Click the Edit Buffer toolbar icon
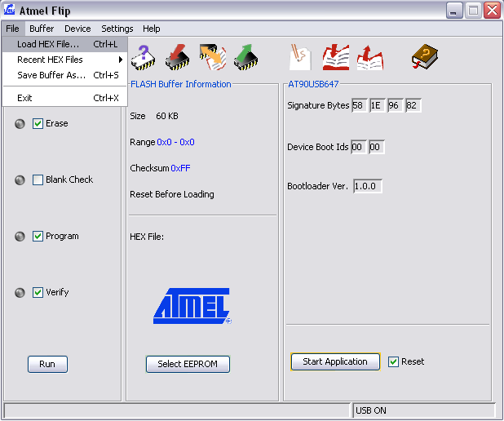This screenshot has width=504, height=421. click(x=300, y=57)
